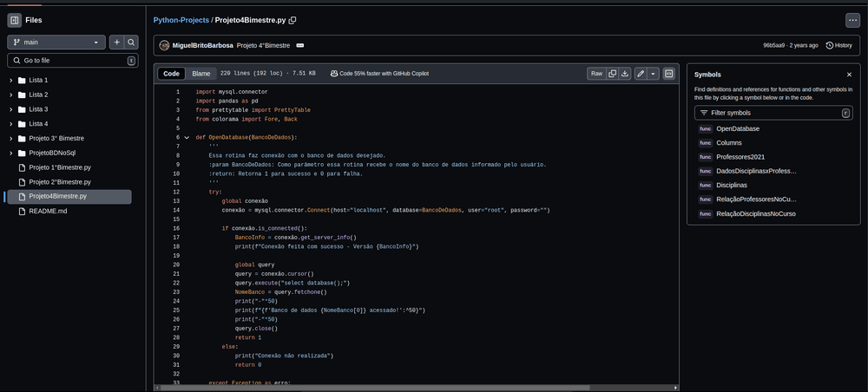Collapse OpenDatabase function at line 6
Viewport: 868px width, 392px height.
(187, 138)
